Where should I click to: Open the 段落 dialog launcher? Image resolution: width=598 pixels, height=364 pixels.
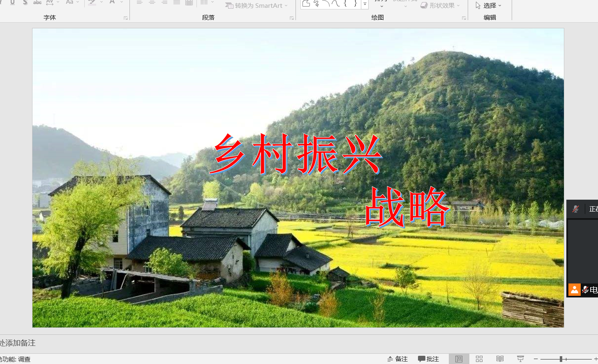pos(292,18)
